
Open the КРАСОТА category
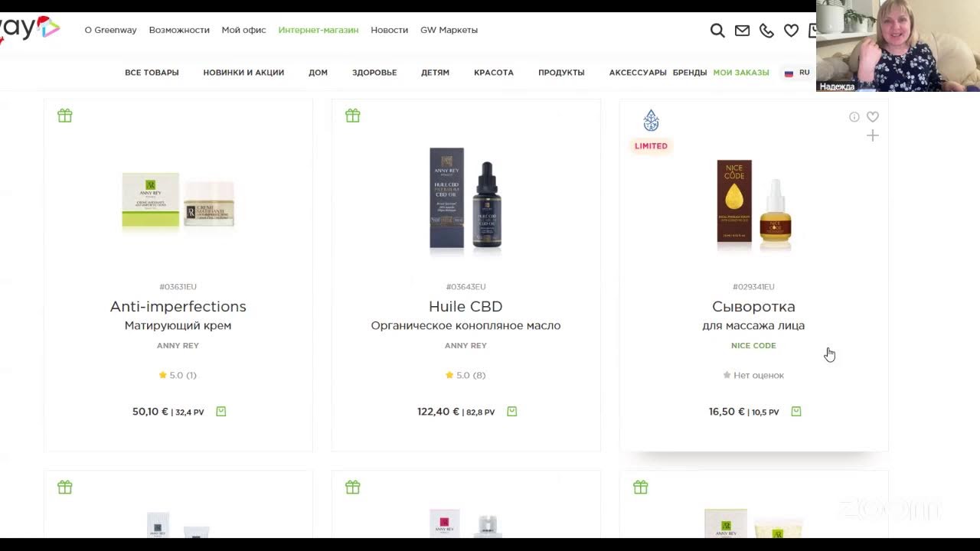pyautogui.click(x=494, y=73)
